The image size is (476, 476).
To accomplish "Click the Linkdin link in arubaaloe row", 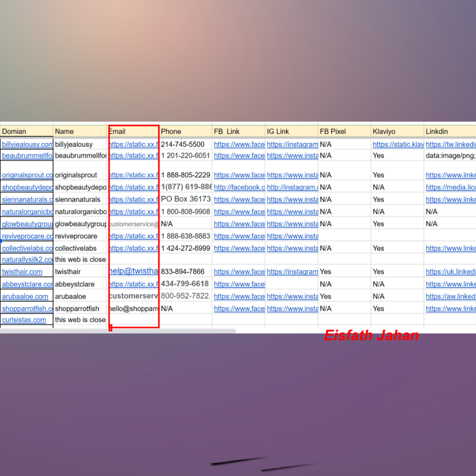I will (x=450, y=296).
